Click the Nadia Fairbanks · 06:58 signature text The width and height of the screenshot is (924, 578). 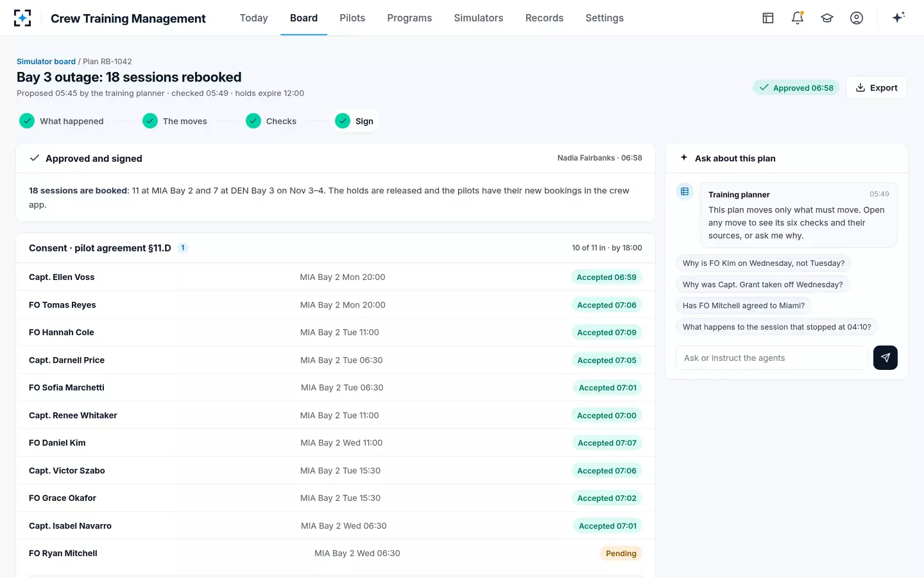599,158
